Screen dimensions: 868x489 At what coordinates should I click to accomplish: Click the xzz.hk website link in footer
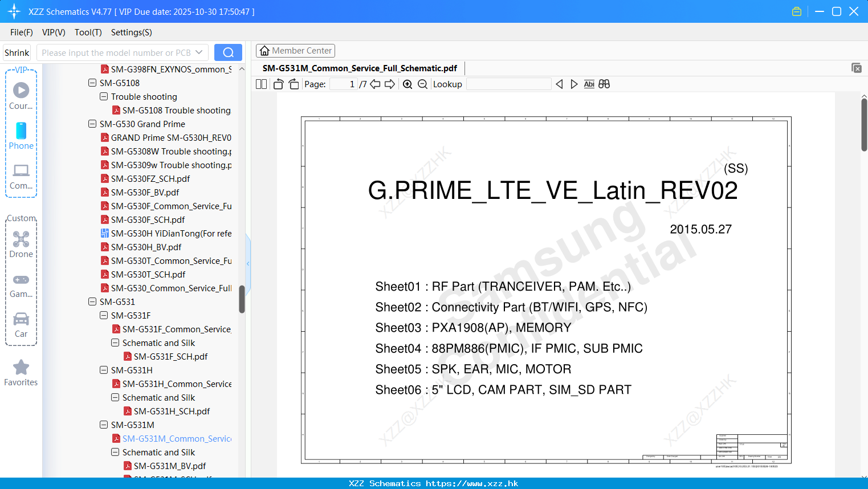pyautogui.click(x=472, y=483)
